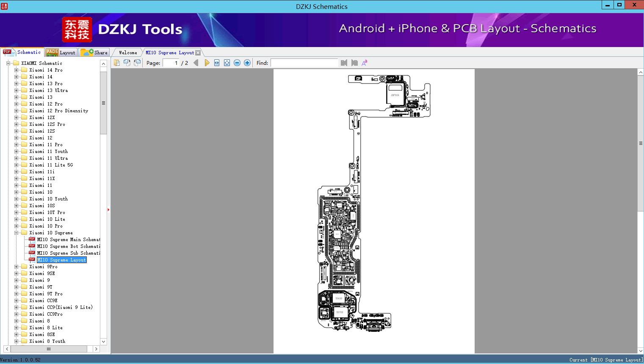Screen dimensions: 644x364
Task: Select the Xiaomi 11 Lite 5G tree item
Action: [x=51, y=165]
